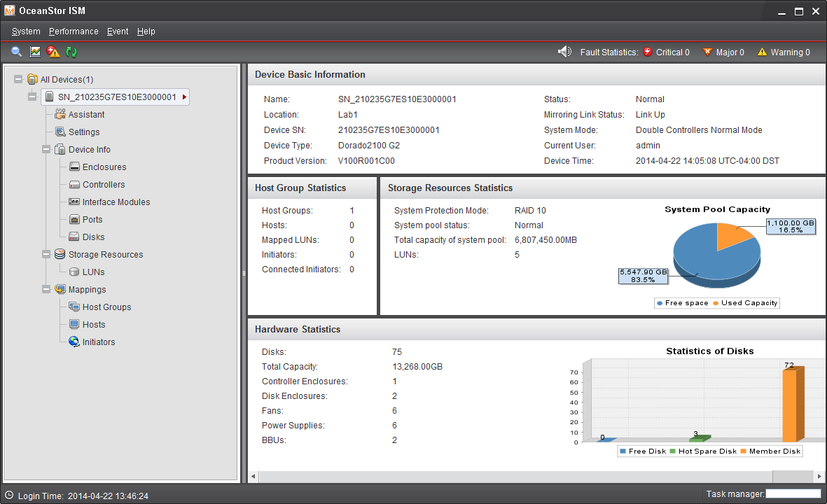
Task: Click the Task manager field
Action: tap(793, 493)
